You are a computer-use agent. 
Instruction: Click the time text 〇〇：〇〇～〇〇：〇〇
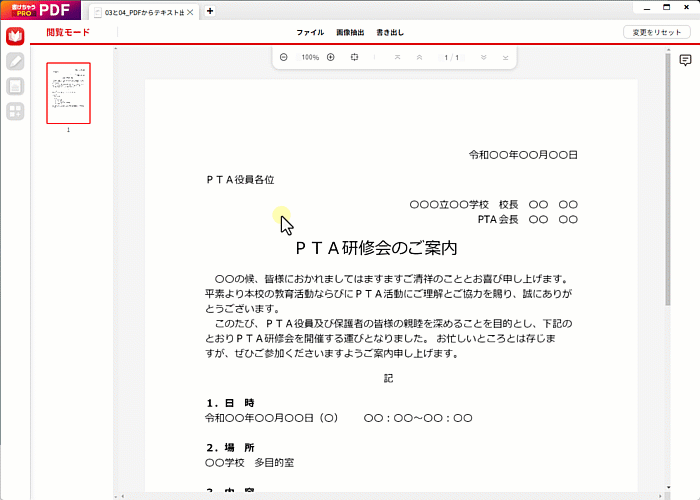(418, 418)
